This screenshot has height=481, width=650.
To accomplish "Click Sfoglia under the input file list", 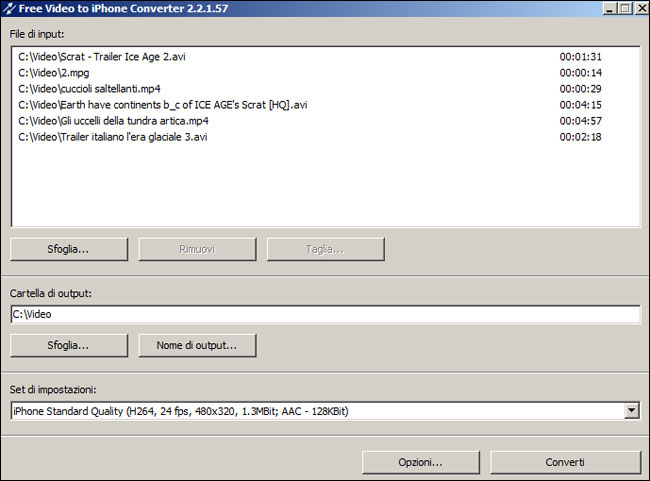I will (x=69, y=248).
